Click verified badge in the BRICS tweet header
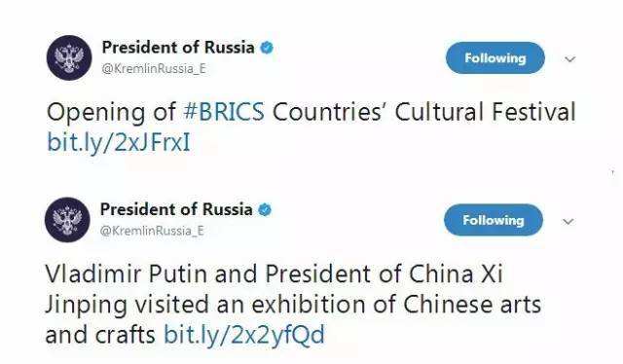 tap(267, 48)
